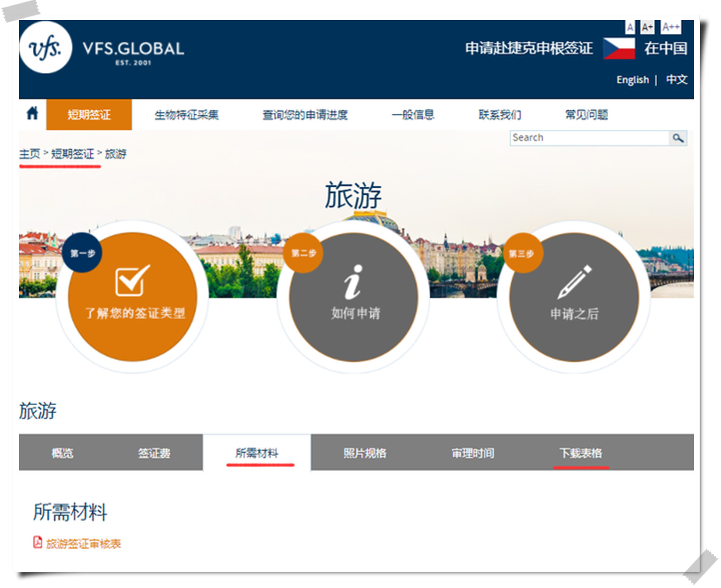Click the search magnifier icon
Viewport: 721px width, 588px height.
[678, 138]
